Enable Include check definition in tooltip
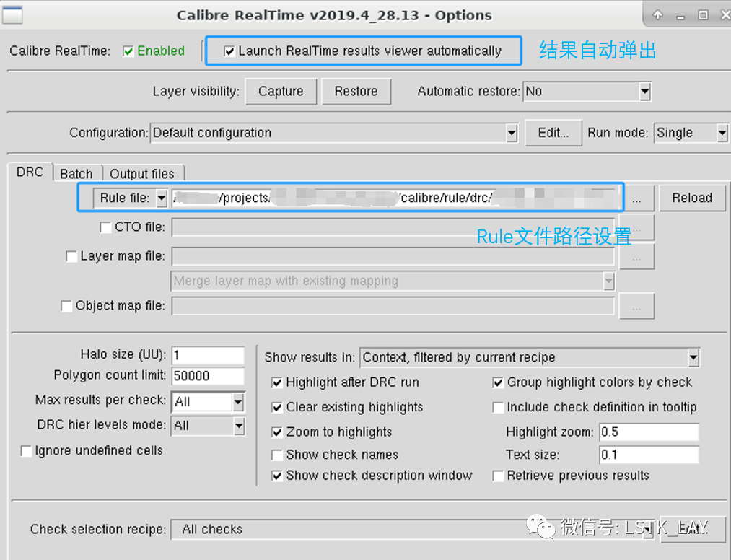Image resolution: width=731 pixels, height=560 pixels. (x=498, y=408)
